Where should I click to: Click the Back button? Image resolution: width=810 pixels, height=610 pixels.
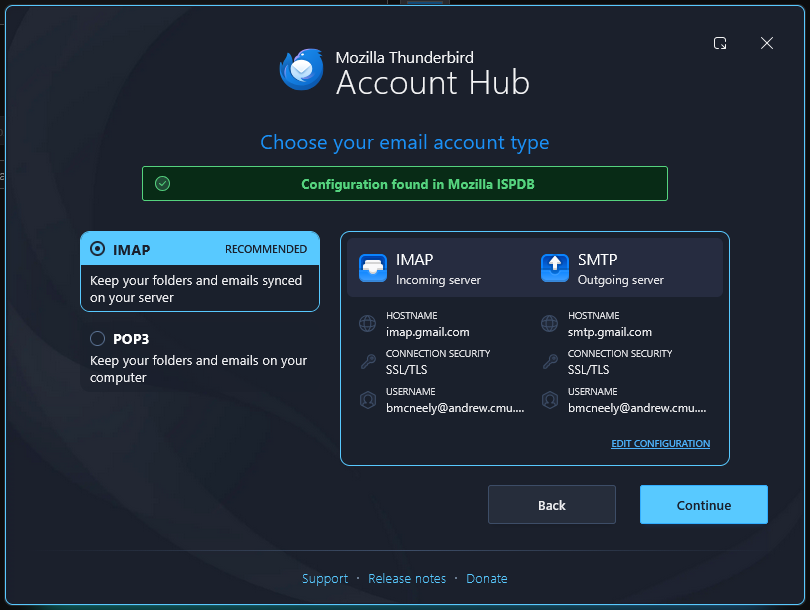552,505
